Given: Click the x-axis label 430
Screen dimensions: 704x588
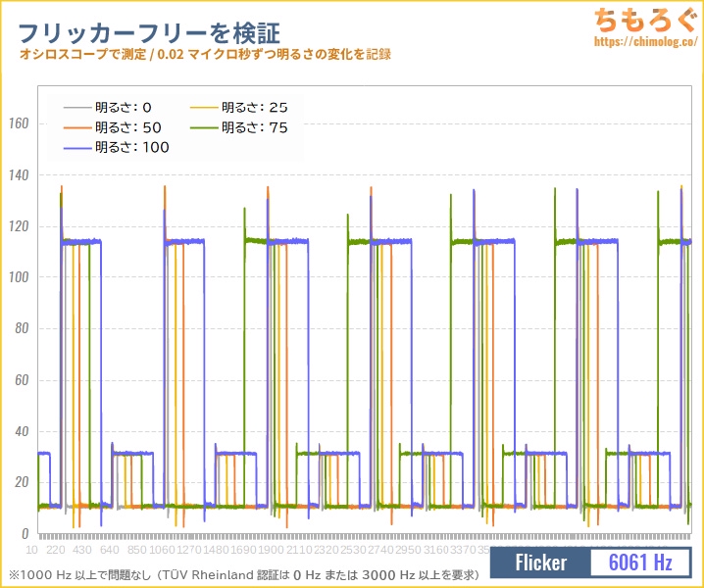Looking at the screenshot, I should coord(82,550).
